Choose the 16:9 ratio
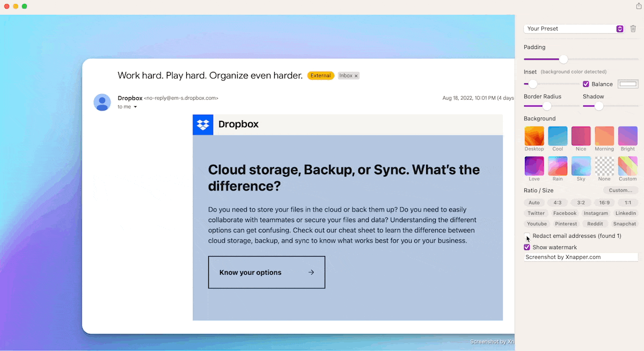Image resolution: width=644 pixels, height=351 pixels. 604,203
